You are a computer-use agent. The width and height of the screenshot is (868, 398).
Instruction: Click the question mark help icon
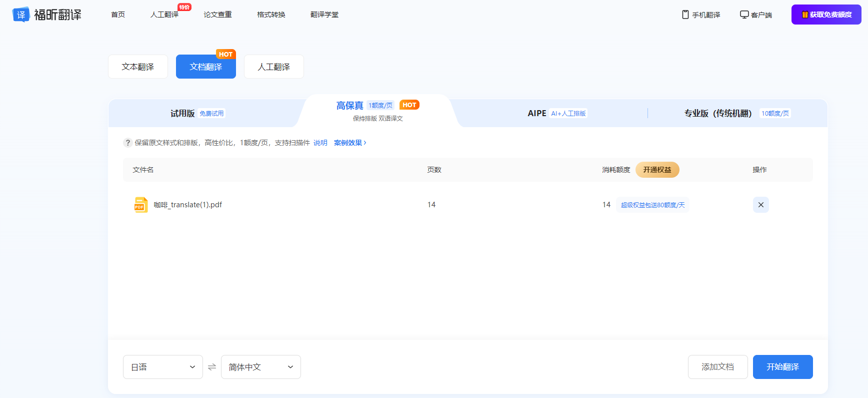pos(128,143)
